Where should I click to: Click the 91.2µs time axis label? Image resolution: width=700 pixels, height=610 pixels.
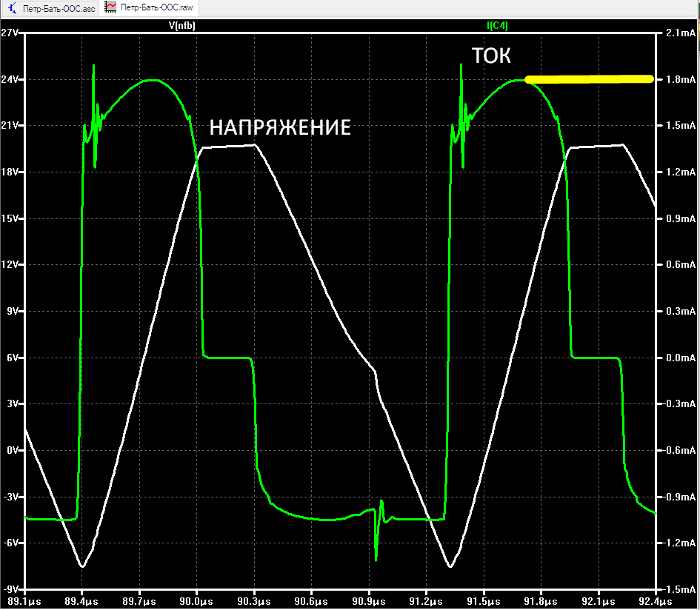426,602
